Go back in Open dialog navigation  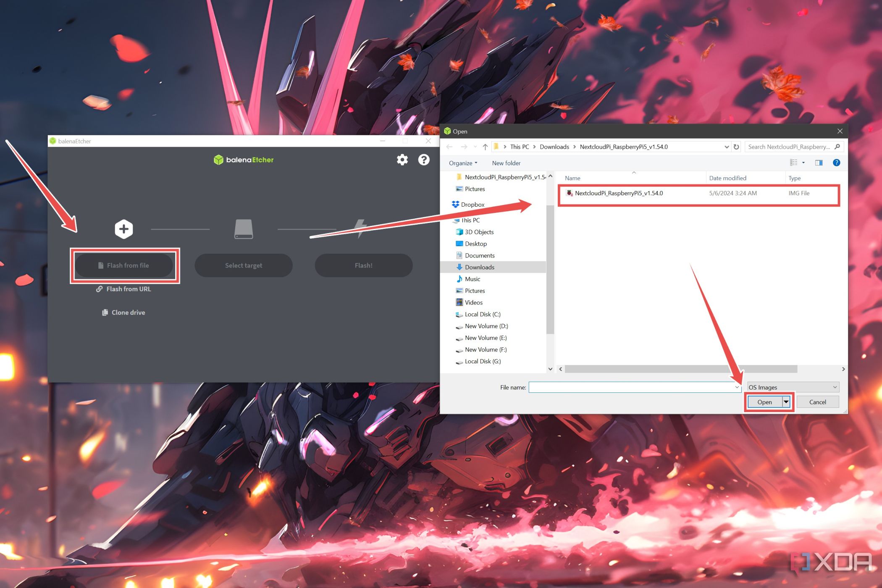[449, 147]
